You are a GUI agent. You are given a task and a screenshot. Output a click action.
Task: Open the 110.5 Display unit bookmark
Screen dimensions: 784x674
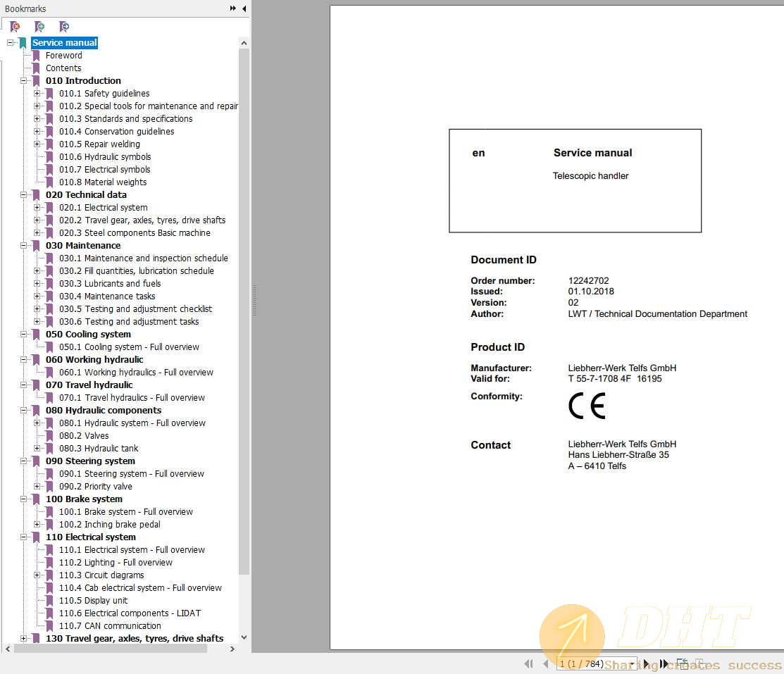[93, 601]
